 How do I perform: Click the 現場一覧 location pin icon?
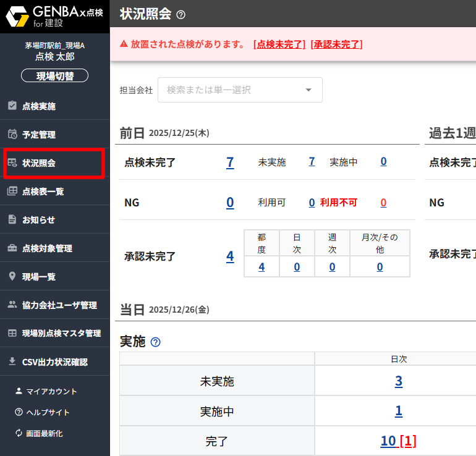[x=12, y=276]
